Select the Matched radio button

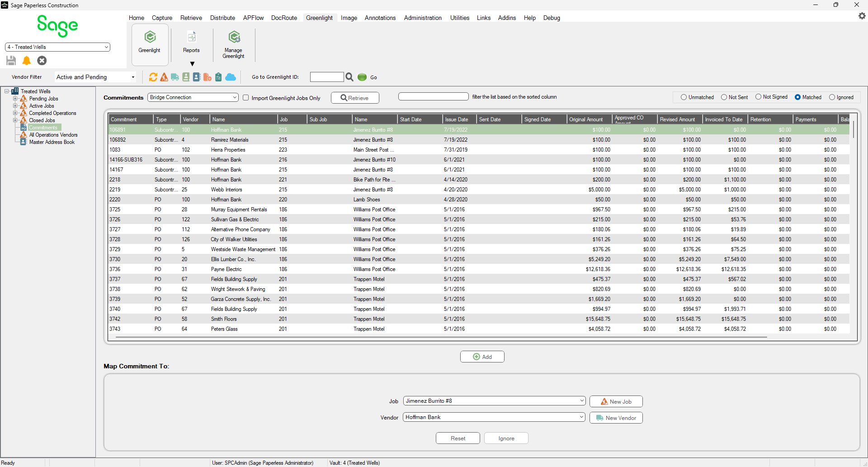tap(797, 97)
